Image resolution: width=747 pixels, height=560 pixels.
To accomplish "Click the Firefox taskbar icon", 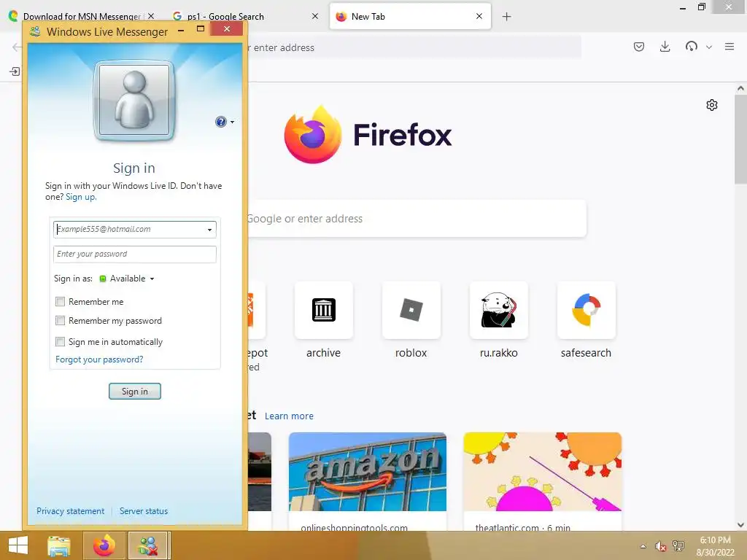I will (x=104, y=545).
